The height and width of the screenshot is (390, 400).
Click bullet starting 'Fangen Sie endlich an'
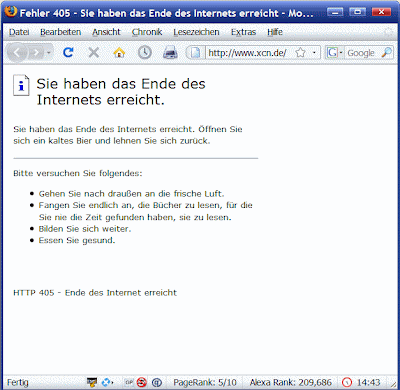point(146,211)
